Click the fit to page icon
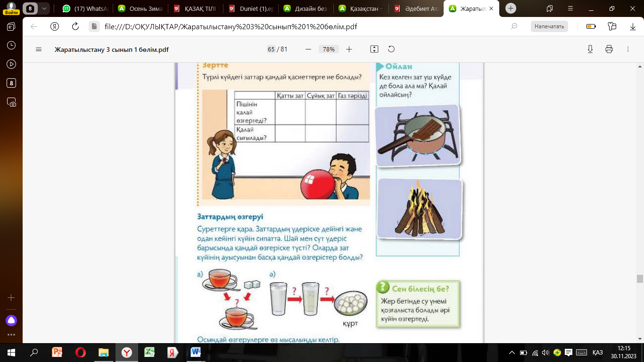 [x=374, y=49]
